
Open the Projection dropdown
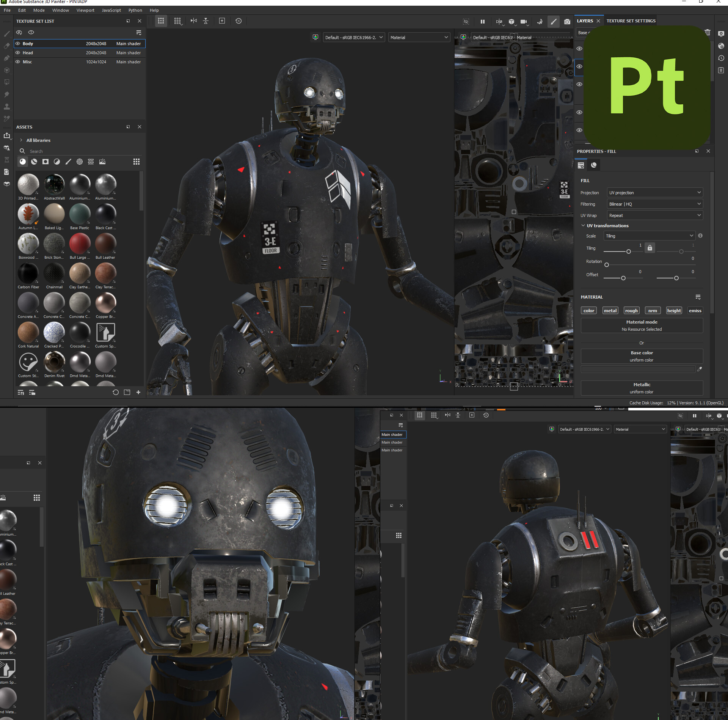654,193
